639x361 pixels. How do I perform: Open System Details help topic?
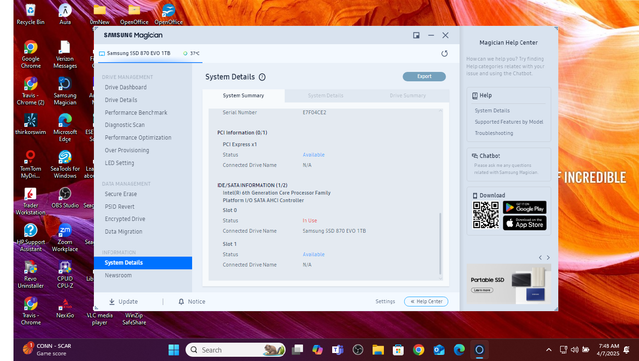click(492, 110)
